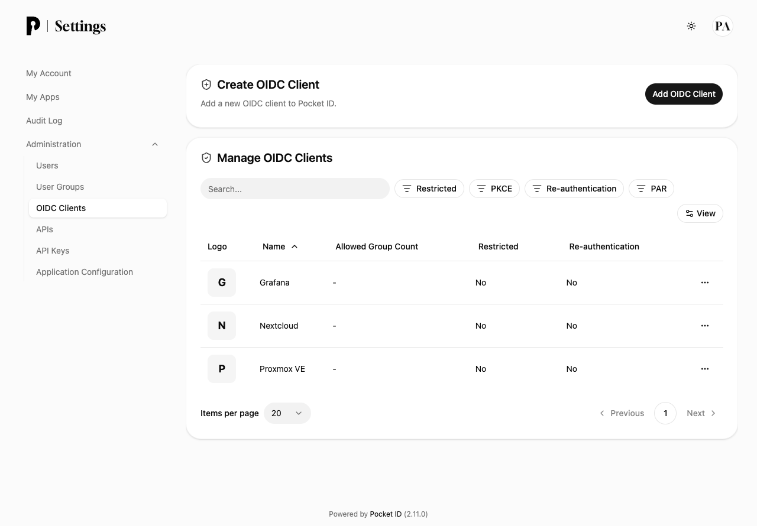Sort table by Name column
This screenshot has height=532, width=757.
(280, 246)
